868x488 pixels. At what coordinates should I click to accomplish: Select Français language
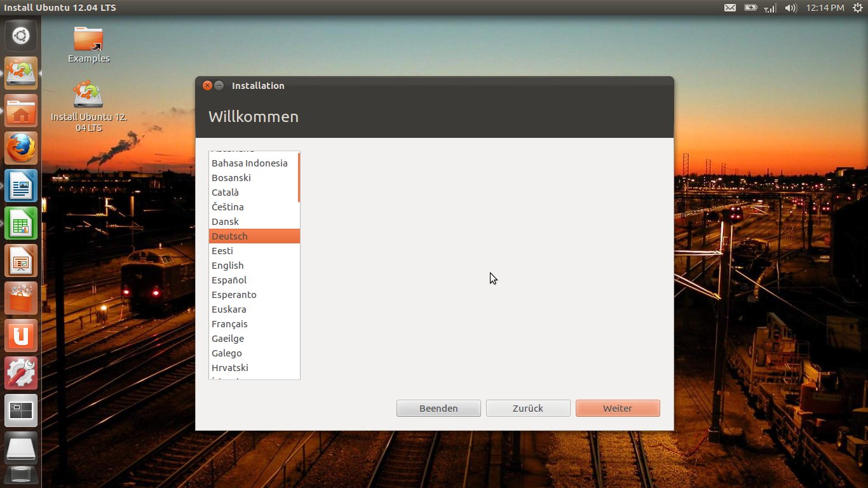click(254, 324)
